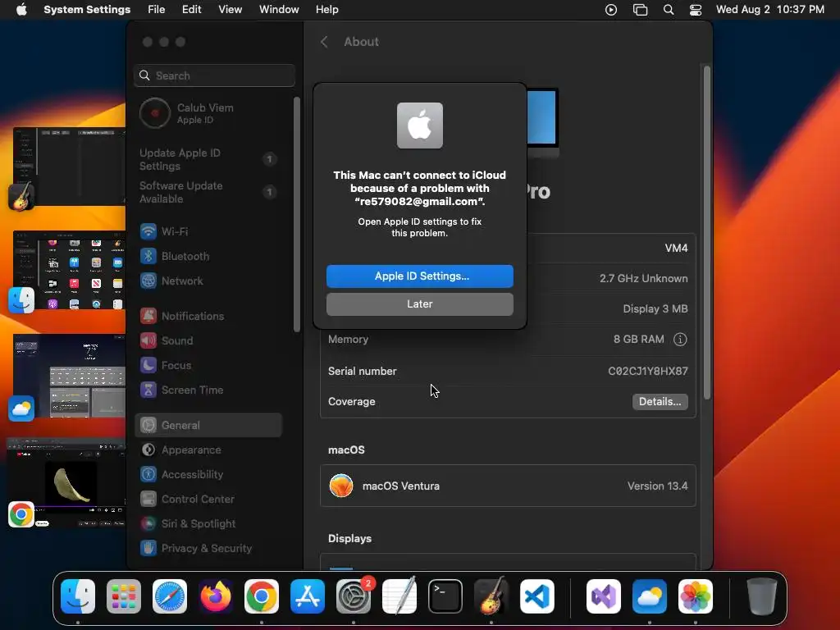Viewport: 840px width, 630px height.
Task: Open the Help menu
Action: coord(326,10)
